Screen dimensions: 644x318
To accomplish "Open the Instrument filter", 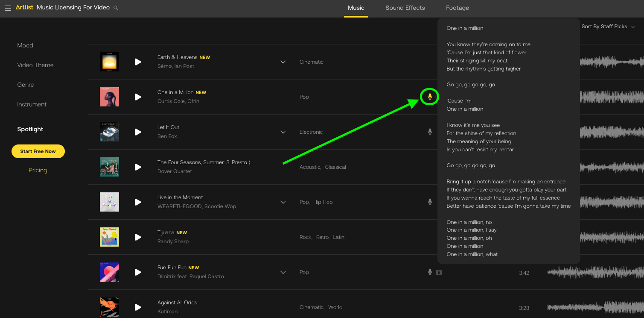I will [32, 104].
